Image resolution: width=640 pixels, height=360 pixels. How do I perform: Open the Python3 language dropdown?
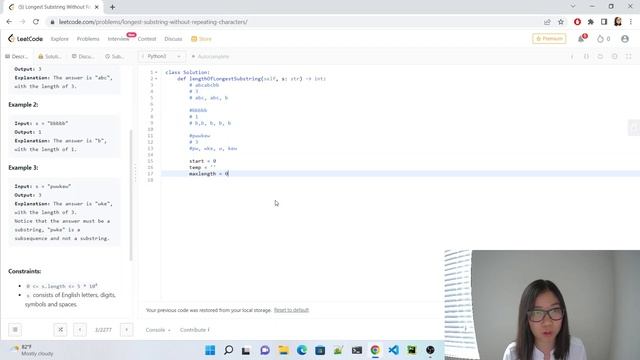[162, 56]
